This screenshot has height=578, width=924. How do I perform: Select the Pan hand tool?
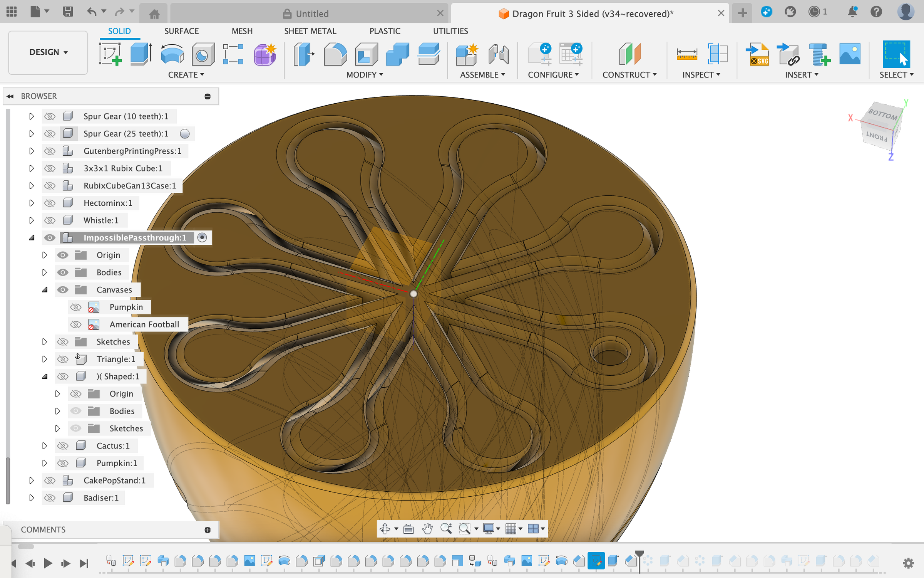click(x=427, y=529)
